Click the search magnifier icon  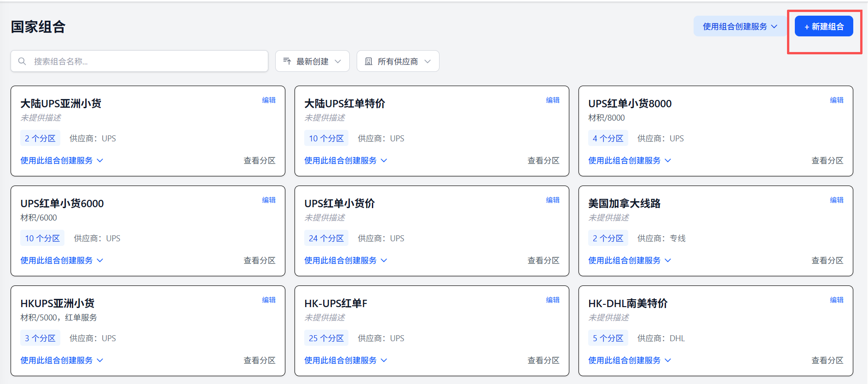pyautogui.click(x=22, y=61)
